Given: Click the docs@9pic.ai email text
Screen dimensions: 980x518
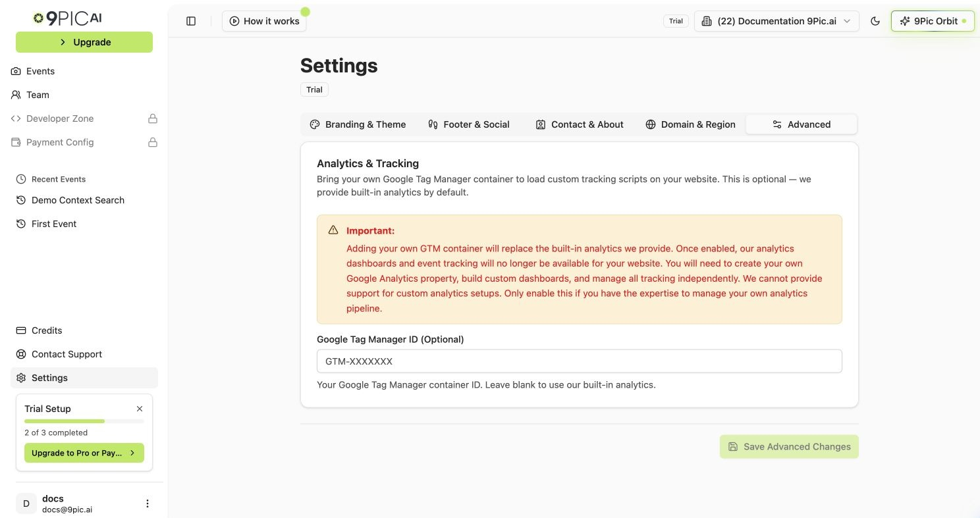Looking at the screenshot, I should (67, 509).
